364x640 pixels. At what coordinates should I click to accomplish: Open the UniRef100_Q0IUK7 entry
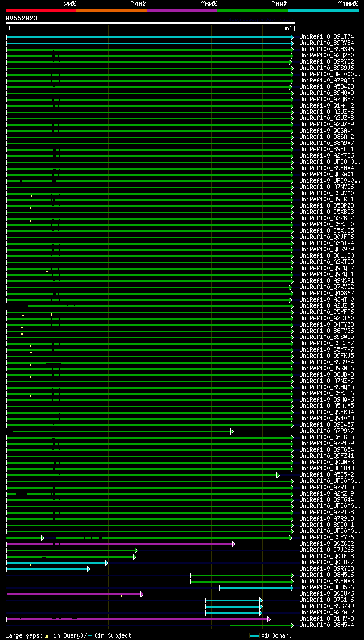tap(326, 563)
